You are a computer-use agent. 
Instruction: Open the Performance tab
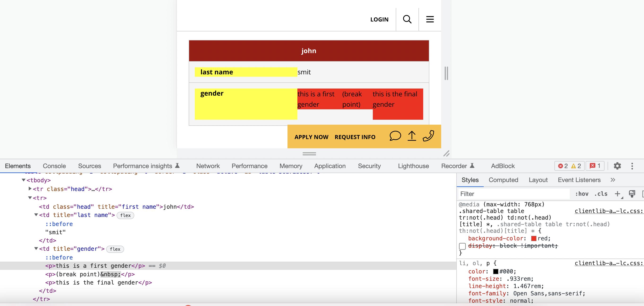pyautogui.click(x=249, y=166)
